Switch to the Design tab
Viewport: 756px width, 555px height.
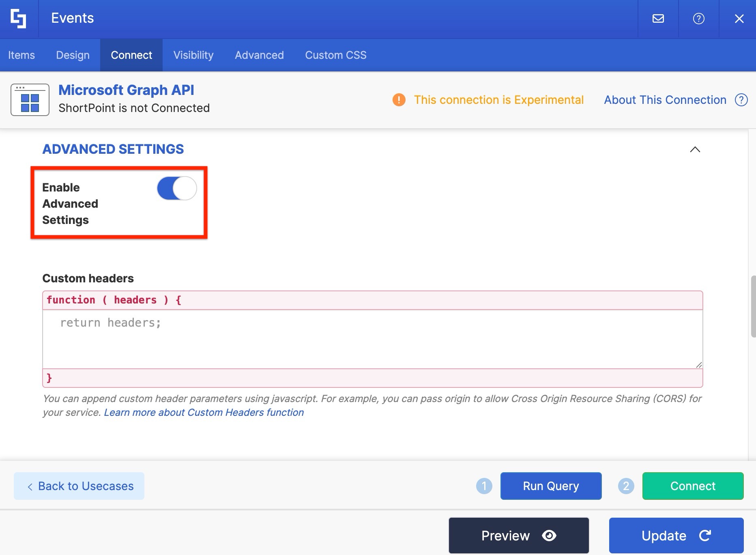[73, 55]
